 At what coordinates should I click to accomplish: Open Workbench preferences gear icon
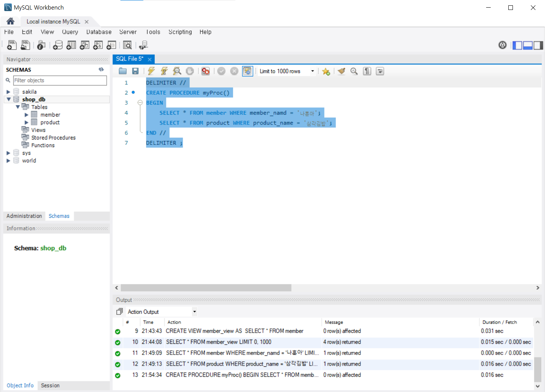pos(503,45)
